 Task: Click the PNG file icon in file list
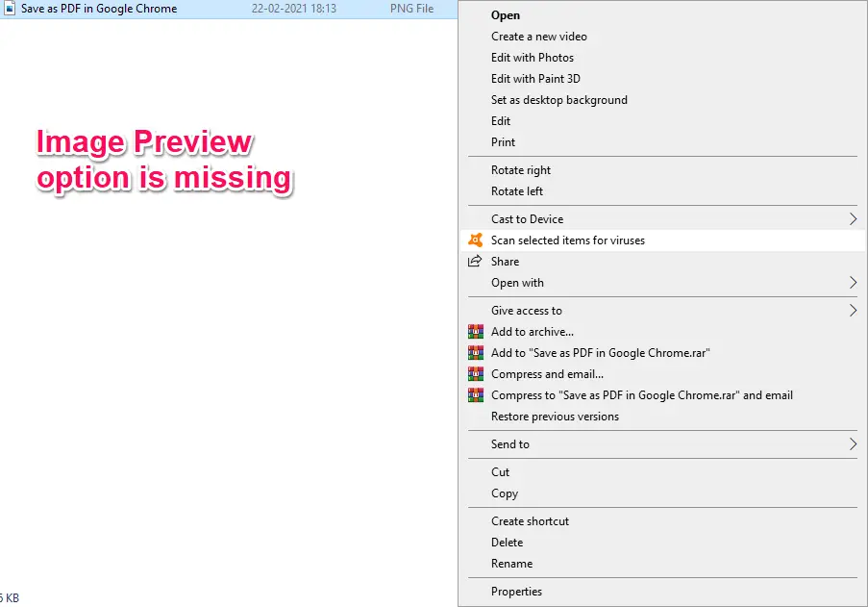point(10,9)
